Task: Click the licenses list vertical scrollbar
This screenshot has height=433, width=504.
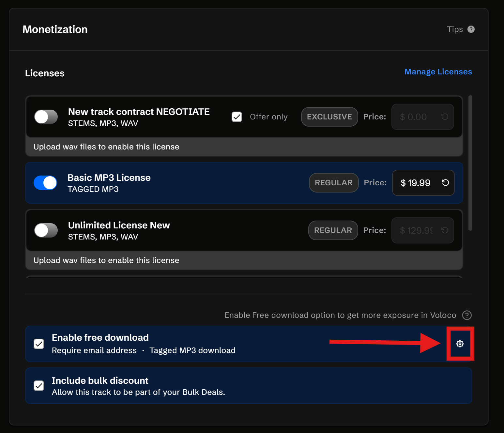Action: tap(470, 163)
